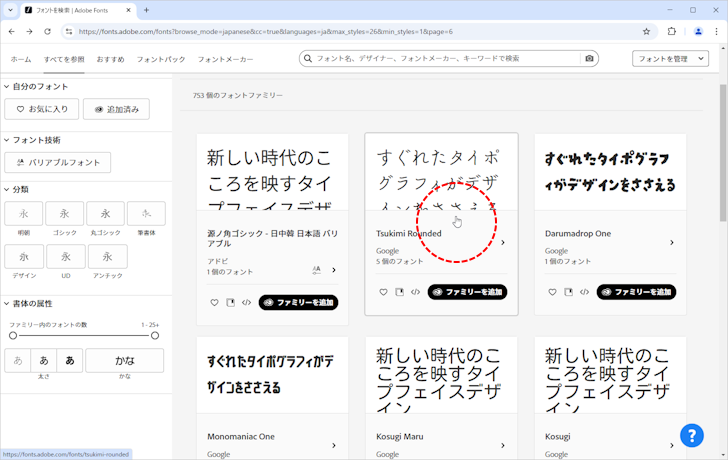
Task: Select the heavy weight あ filter
Action: [70, 361]
